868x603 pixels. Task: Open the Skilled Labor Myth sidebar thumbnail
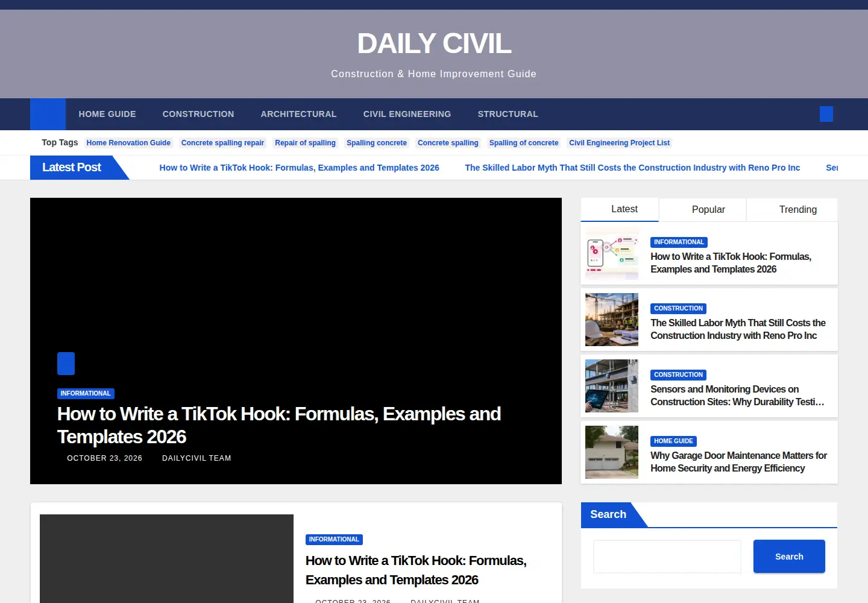click(x=612, y=320)
